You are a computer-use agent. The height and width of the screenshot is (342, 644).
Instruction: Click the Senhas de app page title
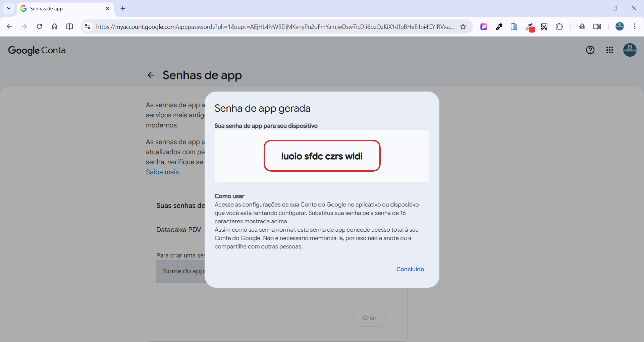[x=202, y=75]
